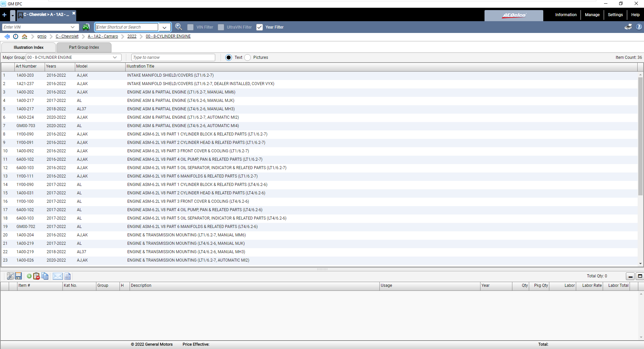Select art number 1A00-031 row

tap(319, 193)
